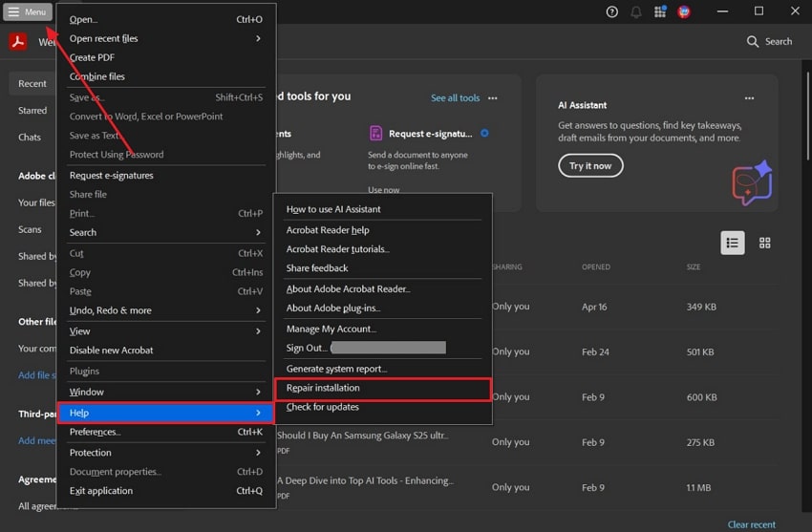Expand the Help submenu arrow
Image resolution: width=812 pixels, height=532 pixels.
[x=258, y=413]
